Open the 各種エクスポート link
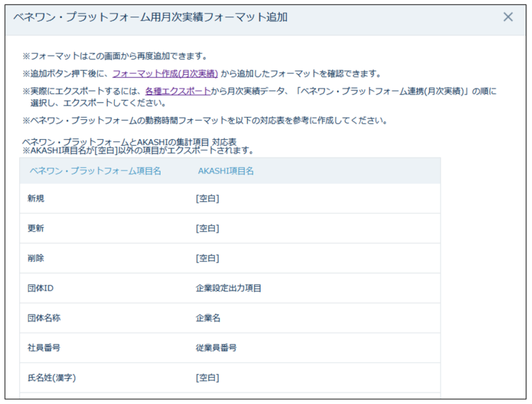 click(x=178, y=91)
